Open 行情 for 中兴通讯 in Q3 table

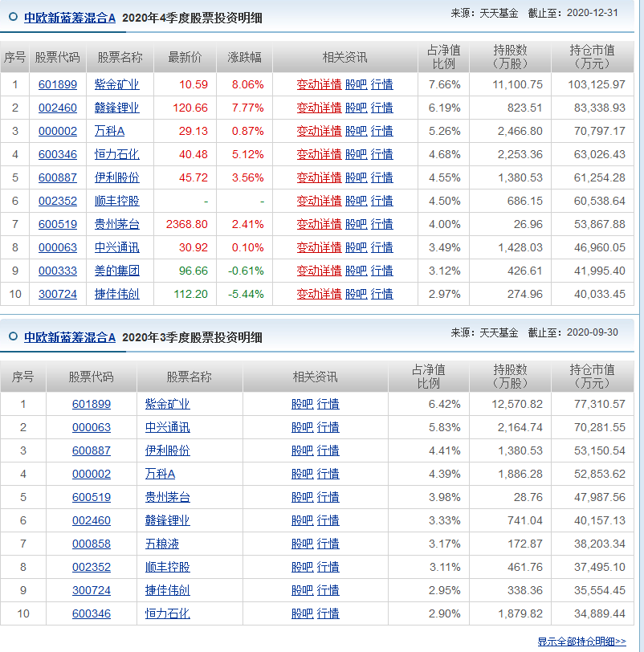[328, 427]
